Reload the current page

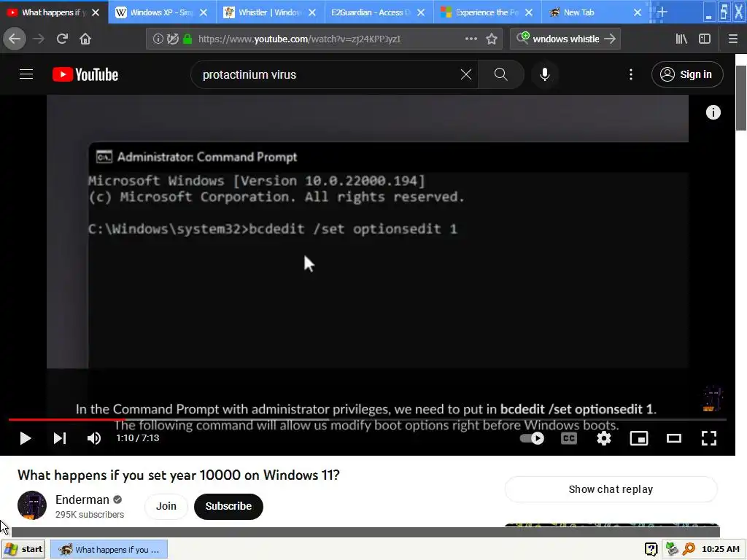click(62, 39)
